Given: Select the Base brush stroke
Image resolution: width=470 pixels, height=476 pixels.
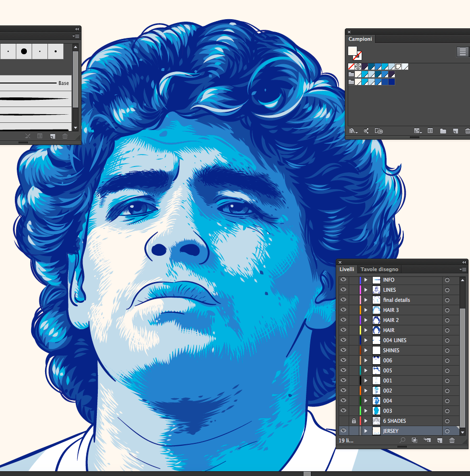Looking at the screenshot, I should (35, 83).
